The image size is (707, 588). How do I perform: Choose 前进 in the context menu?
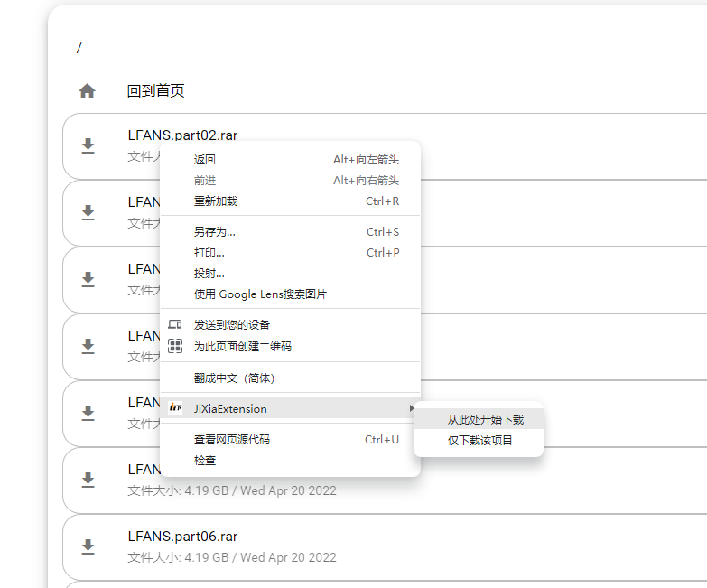291,181
